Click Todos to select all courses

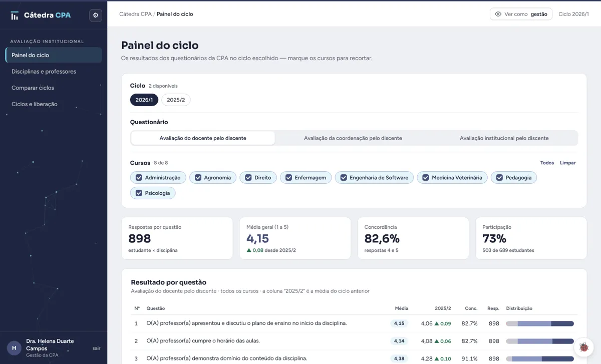tap(547, 163)
